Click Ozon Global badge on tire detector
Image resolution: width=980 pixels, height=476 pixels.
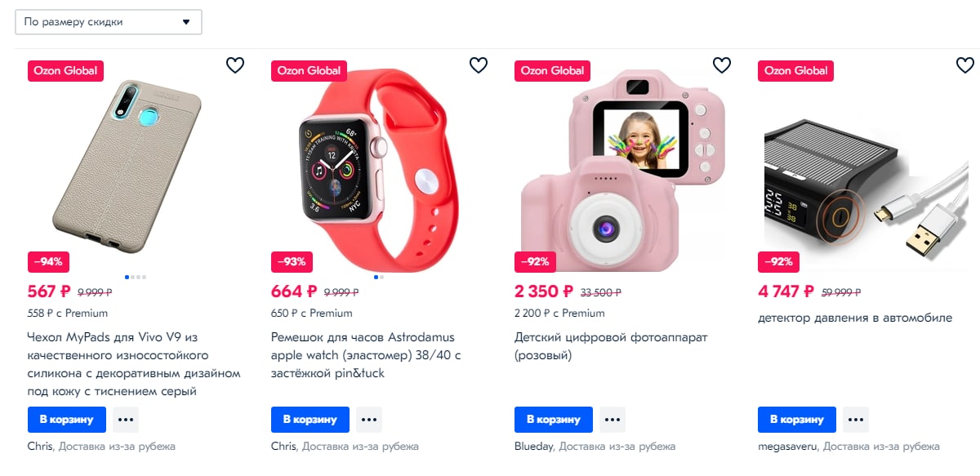click(795, 70)
